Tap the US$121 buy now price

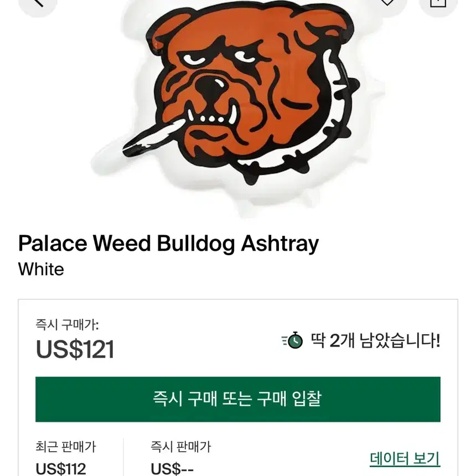[75, 349]
